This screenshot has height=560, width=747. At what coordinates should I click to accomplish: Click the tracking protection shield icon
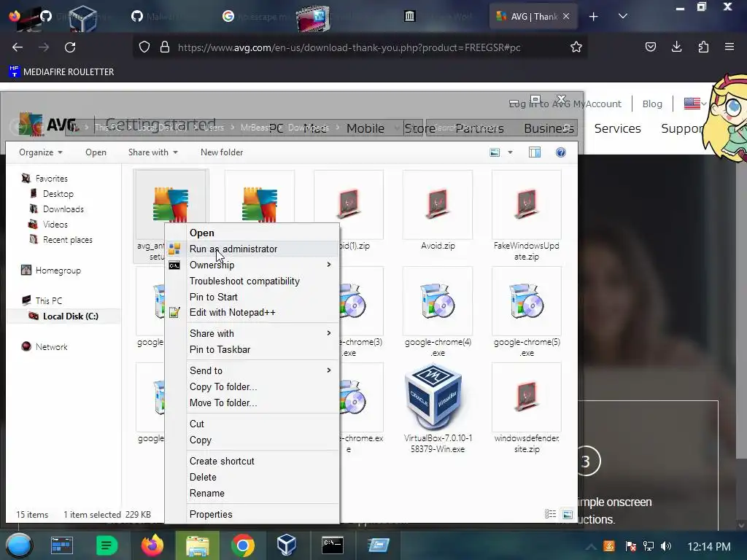[x=144, y=47]
